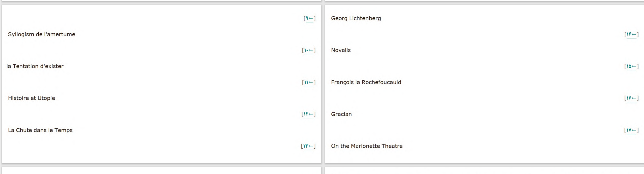Click the name 'Georg Lichtenberg'

(x=356, y=18)
